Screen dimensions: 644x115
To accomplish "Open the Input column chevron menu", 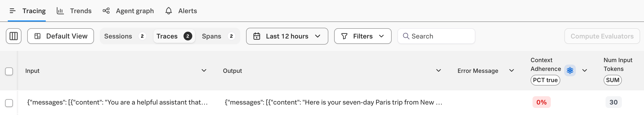I will pyautogui.click(x=204, y=70).
